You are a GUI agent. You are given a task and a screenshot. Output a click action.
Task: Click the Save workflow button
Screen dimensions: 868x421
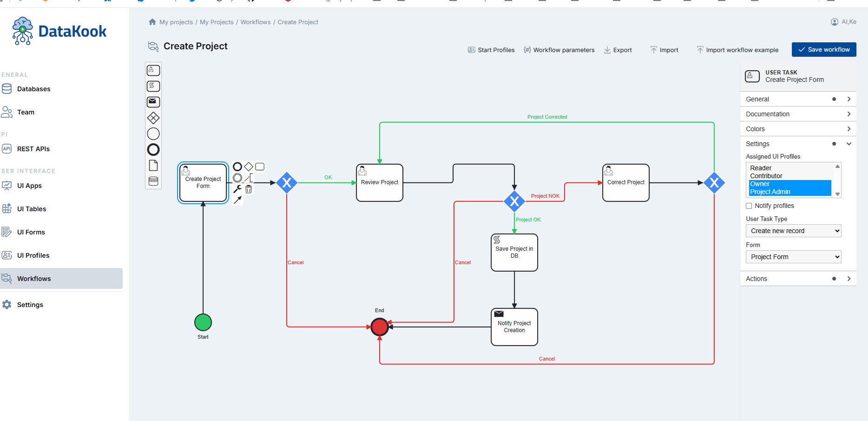823,49
